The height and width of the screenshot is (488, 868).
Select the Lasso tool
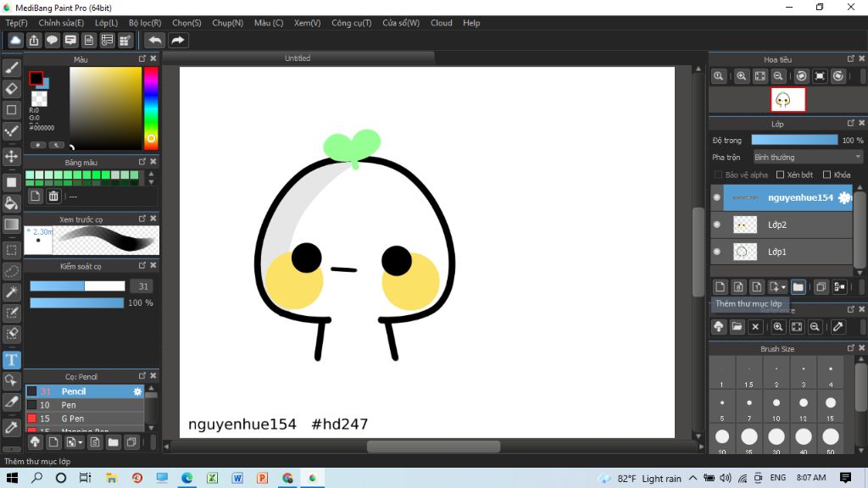click(12, 271)
